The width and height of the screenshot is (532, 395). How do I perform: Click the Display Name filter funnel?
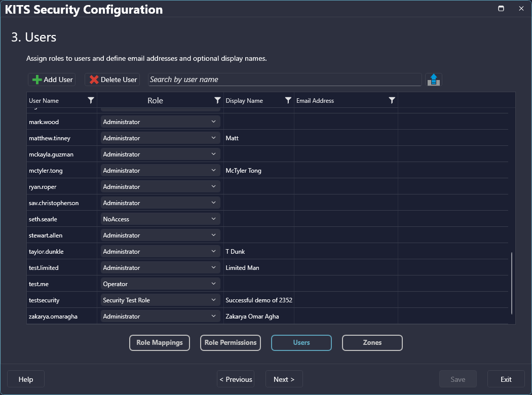tap(288, 100)
